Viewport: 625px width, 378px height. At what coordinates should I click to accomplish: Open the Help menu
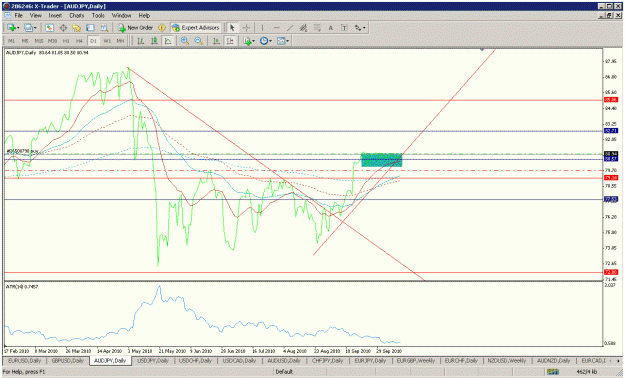[144, 16]
